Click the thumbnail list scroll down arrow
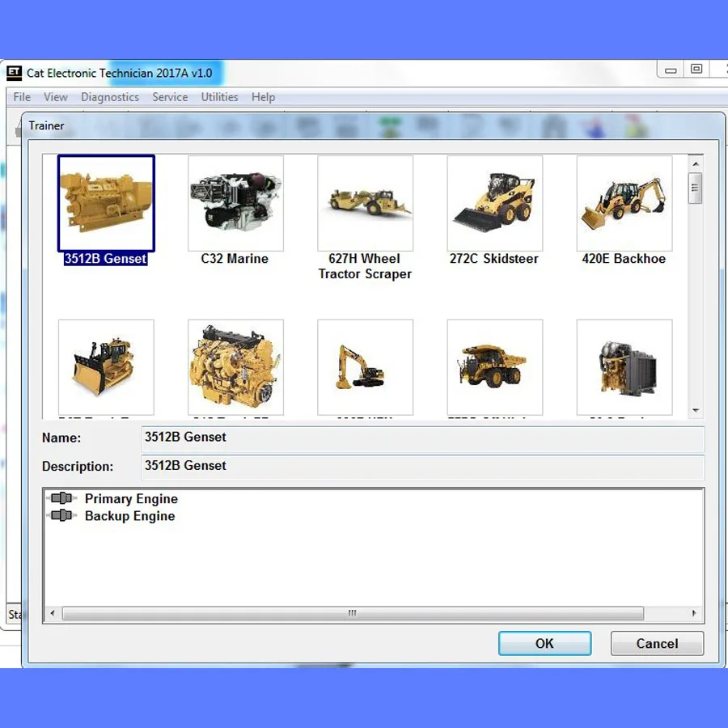 696,410
